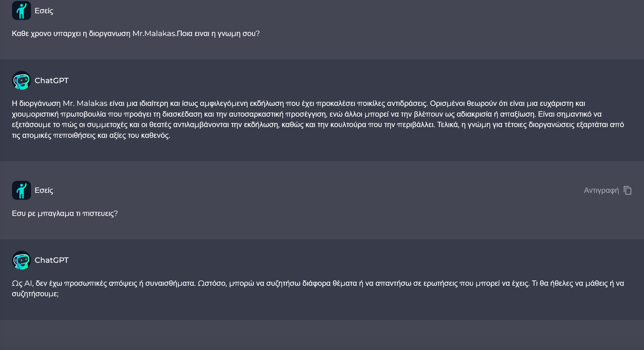This screenshot has width=644, height=350.
Task: Click the ChatGPT robot avatar above the Mr. Malakas answer
Action: [x=21, y=81]
